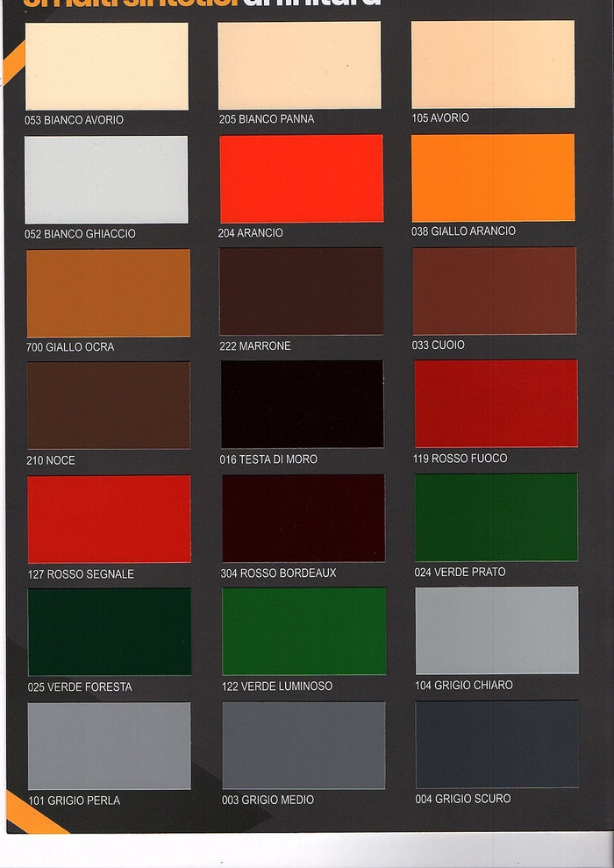This screenshot has height=868, width=614.
Task: Pick the 105 Avorio color swatch
Action: 492,65
